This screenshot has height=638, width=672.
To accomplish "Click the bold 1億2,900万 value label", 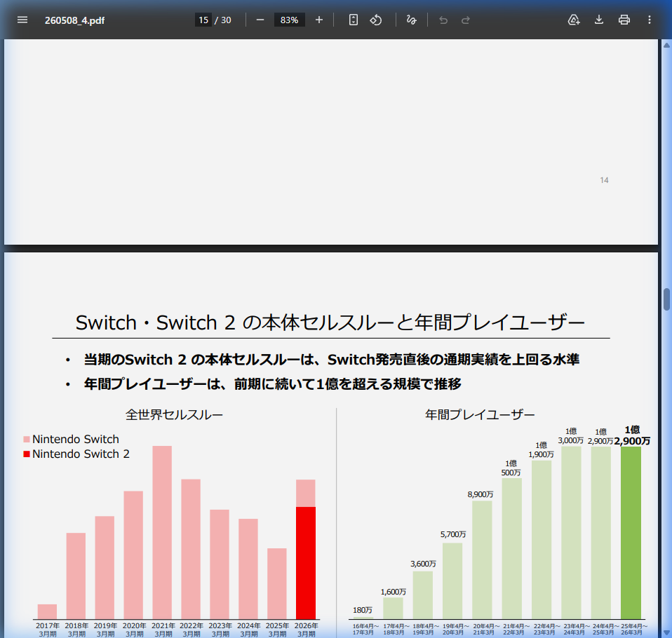I will point(632,435).
